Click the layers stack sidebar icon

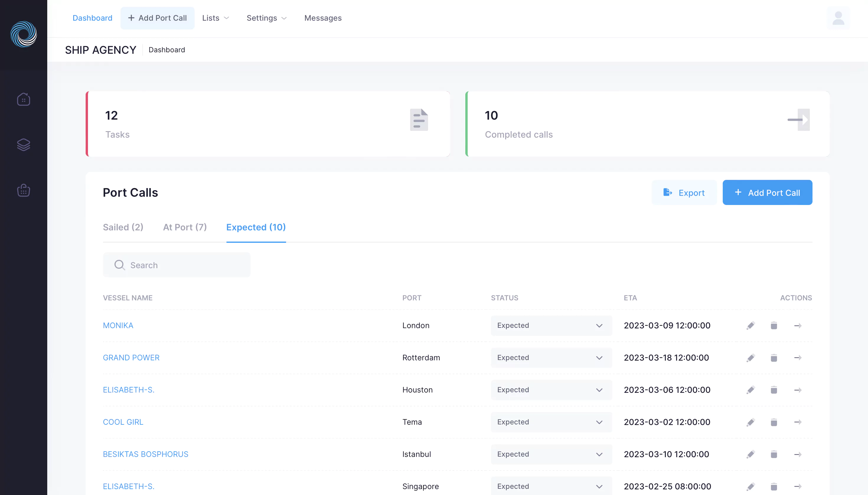click(x=23, y=144)
